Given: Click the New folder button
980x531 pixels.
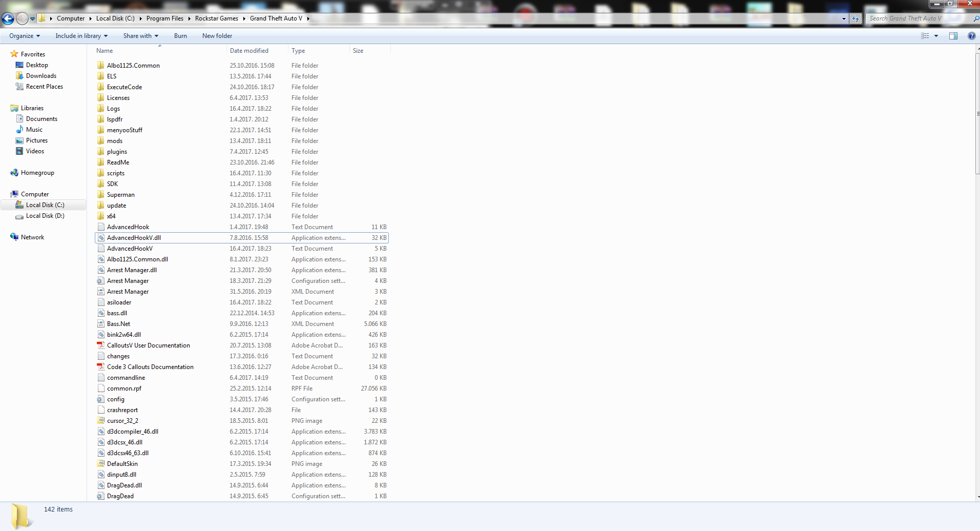Looking at the screenshot, I should [x=217, y=36].
